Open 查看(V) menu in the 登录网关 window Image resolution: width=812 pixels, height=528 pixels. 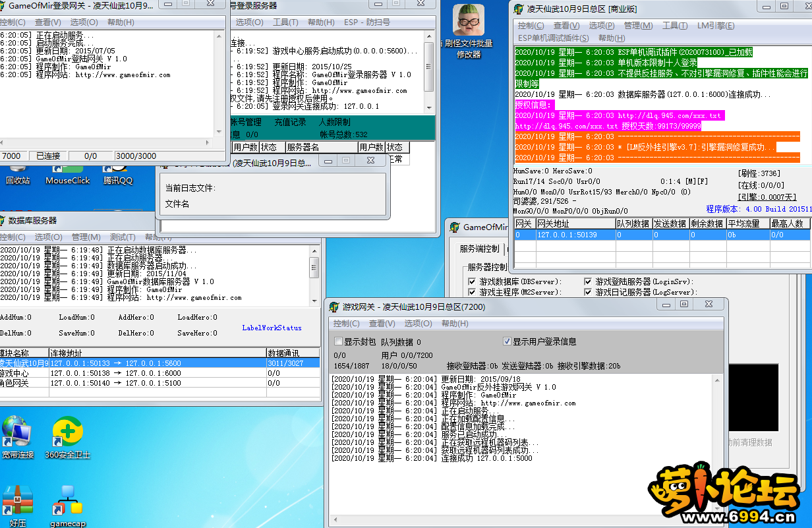click(x=47, y=22)
